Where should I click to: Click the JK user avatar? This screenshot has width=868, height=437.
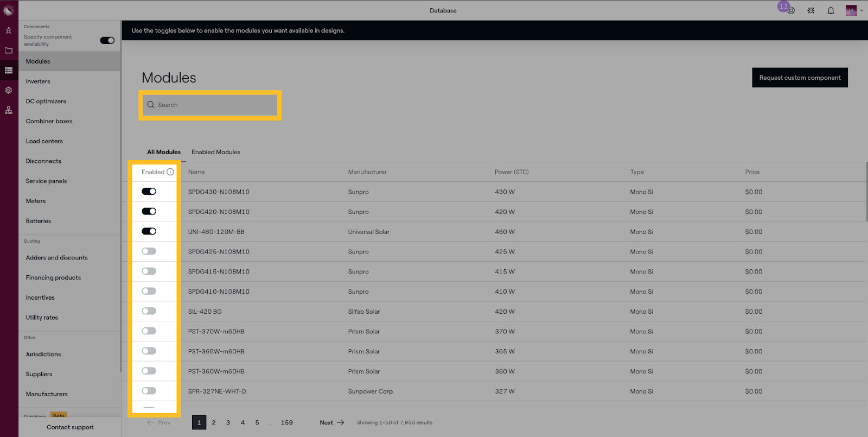point(851,10)
